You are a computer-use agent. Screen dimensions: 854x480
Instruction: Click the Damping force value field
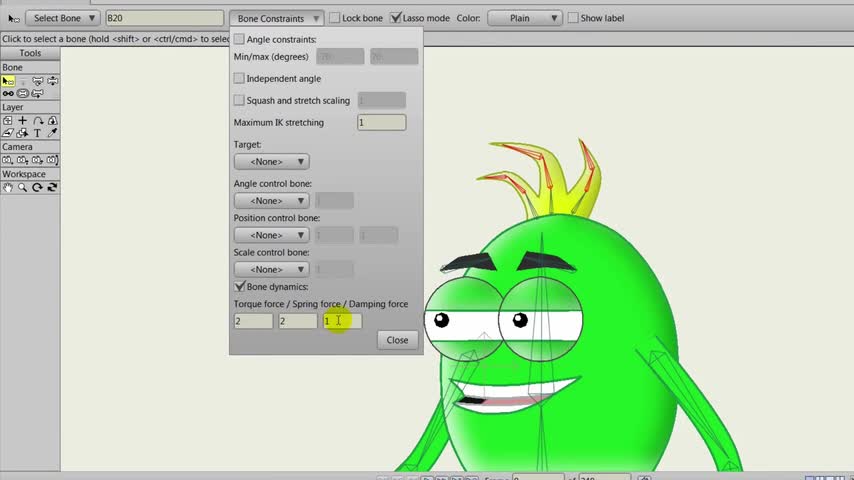click(x=343, y=321)
